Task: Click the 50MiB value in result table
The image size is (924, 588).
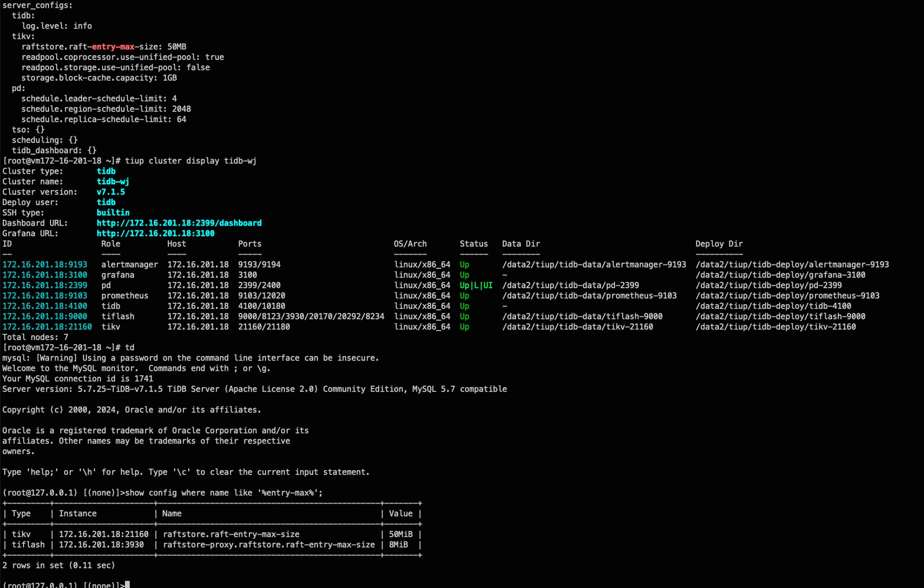Action: (x=400, y=534)
